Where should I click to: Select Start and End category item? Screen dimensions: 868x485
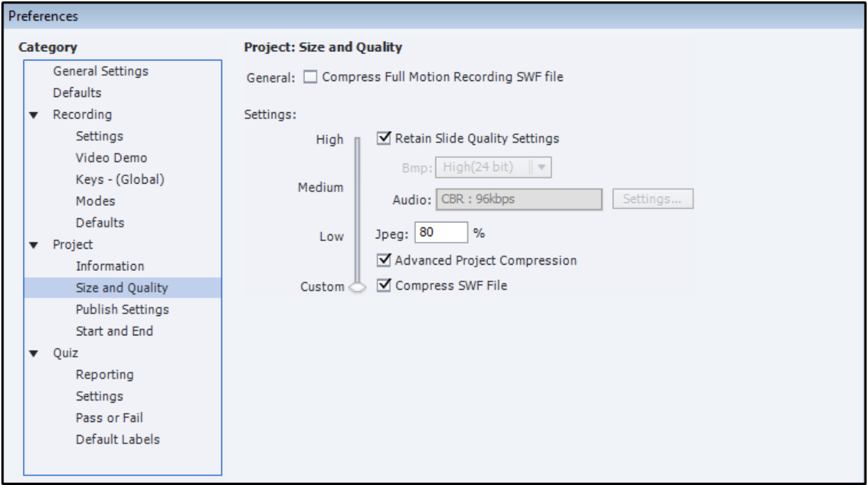(x=114, y=331)
